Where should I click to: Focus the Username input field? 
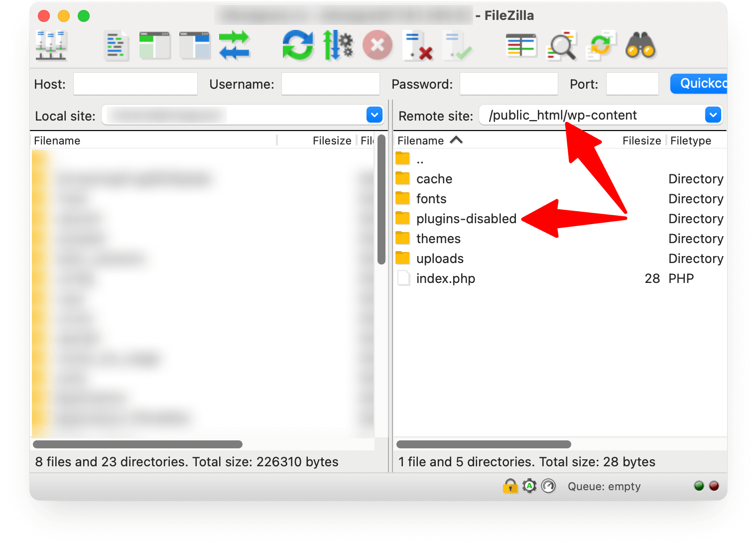click(331, 84)
